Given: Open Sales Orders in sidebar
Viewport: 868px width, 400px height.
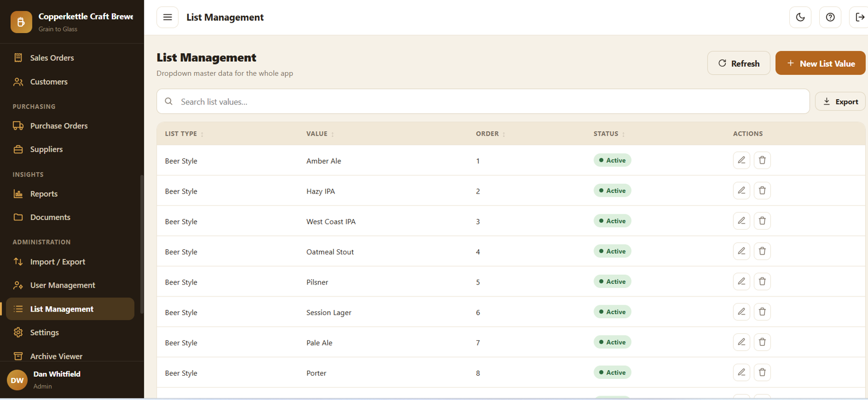Looking at the screenshot, I should (70, 58).
